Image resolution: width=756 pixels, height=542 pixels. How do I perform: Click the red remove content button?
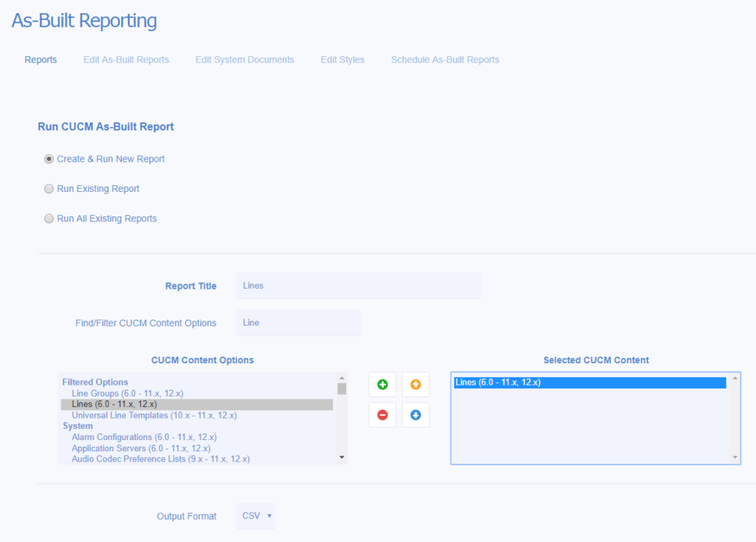point(382,415)
